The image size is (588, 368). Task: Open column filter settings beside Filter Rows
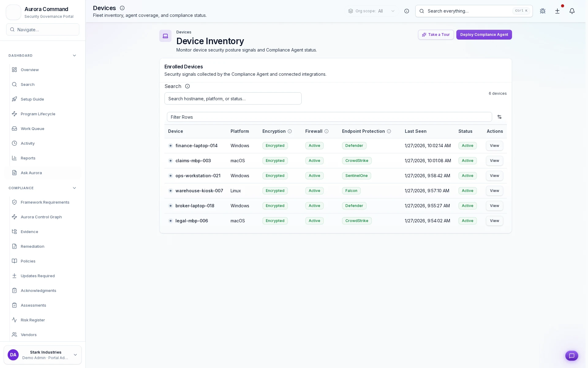499,117
